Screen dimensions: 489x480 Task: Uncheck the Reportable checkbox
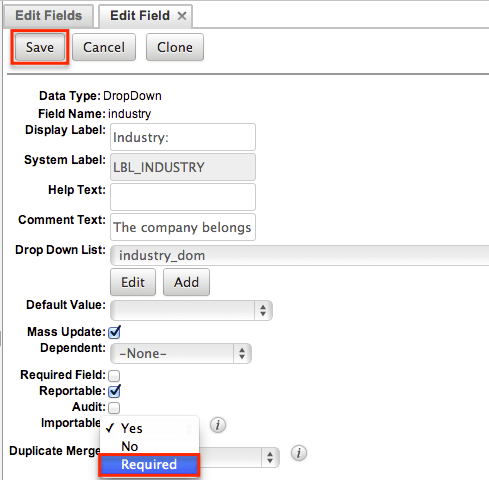coord(114,391)
